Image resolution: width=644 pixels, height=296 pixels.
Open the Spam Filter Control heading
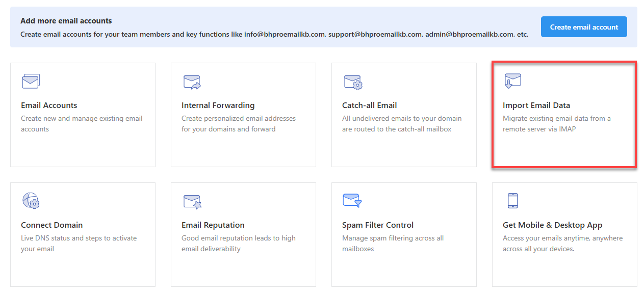[378, 225]
